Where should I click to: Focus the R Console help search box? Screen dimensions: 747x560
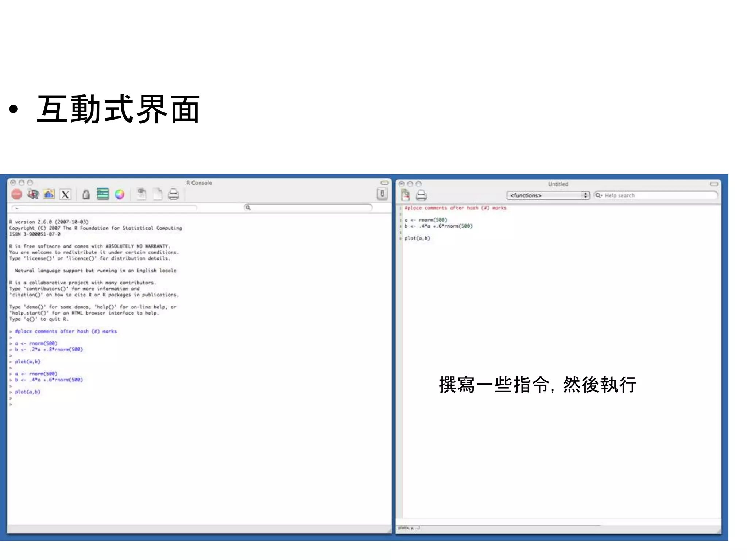(308, 207)
